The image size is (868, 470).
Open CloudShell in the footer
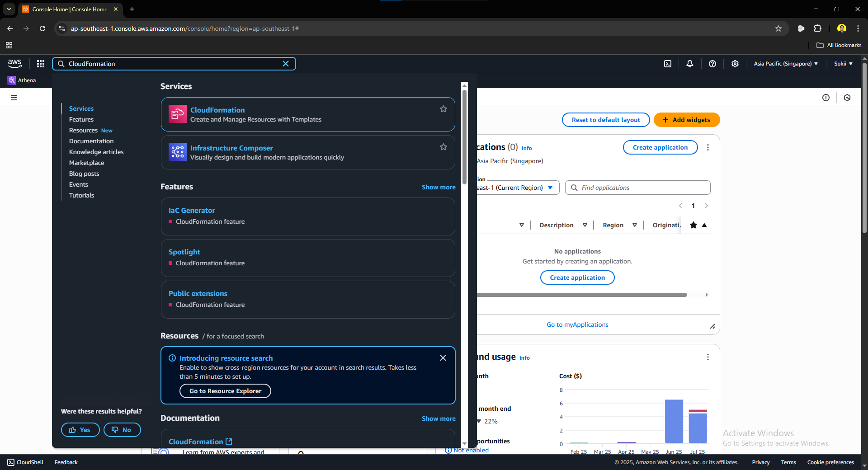click(x=25, y=462)
